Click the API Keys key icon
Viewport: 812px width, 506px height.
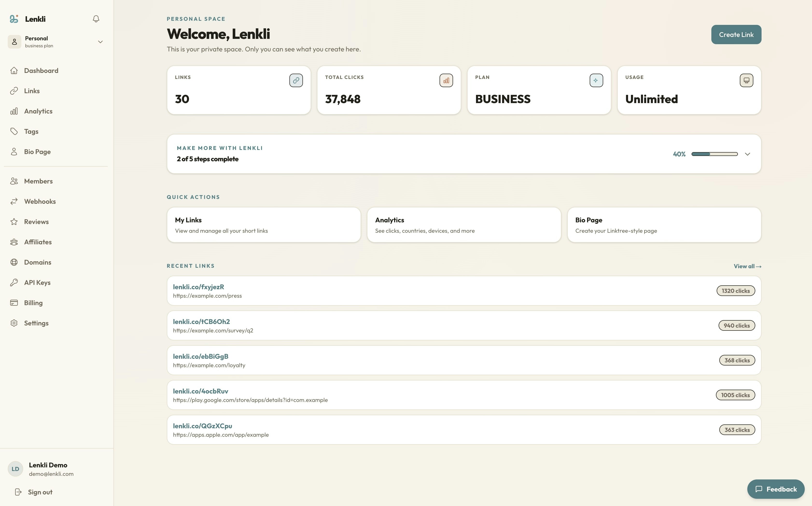tap(14, 282)
